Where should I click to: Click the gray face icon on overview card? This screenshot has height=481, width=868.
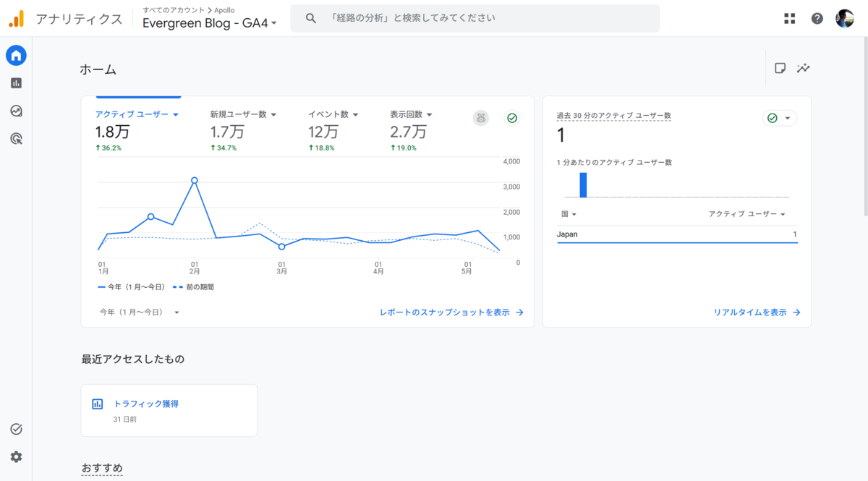tap(481, 118)
